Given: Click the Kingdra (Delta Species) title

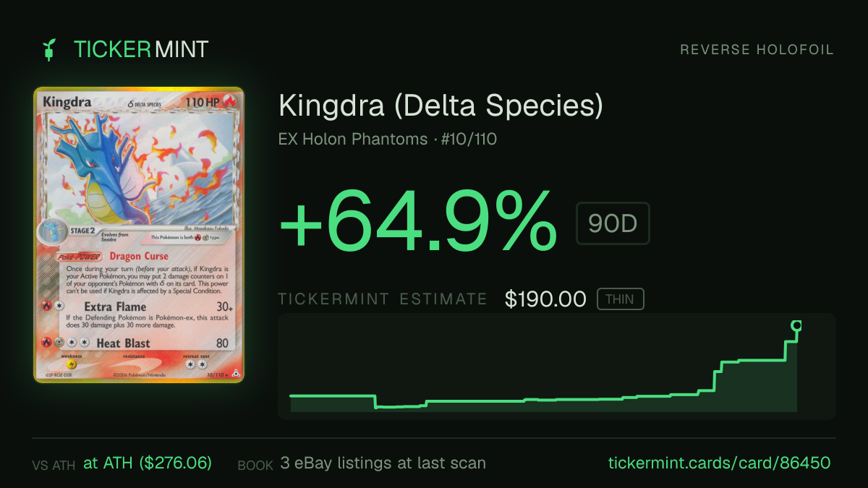Looking at the screenshot, I should [x=441, y=106].
